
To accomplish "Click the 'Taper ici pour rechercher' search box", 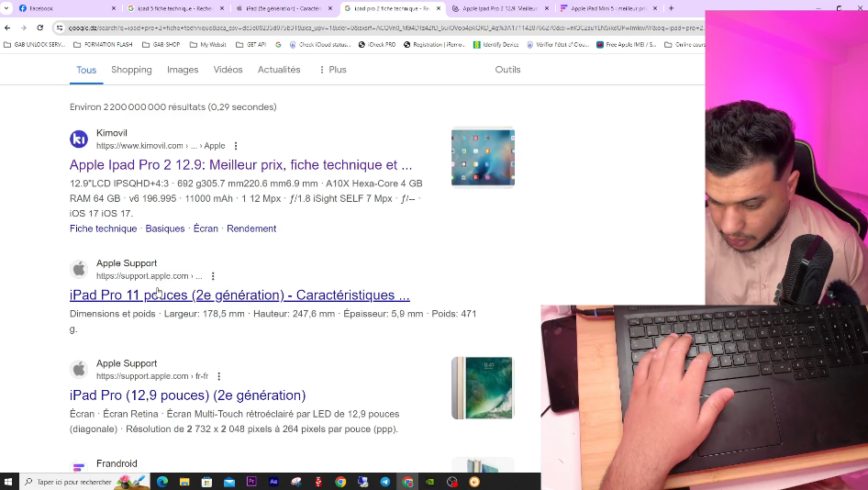I will pos(85,482).
